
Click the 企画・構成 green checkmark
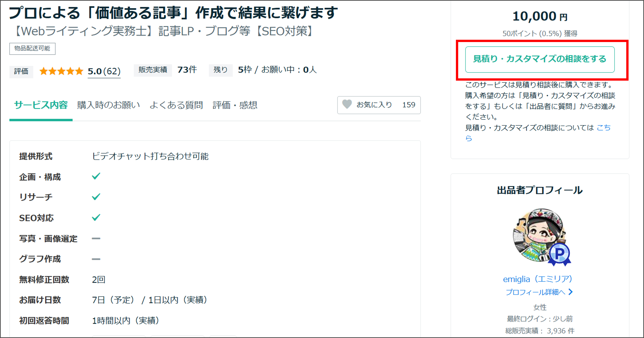click(x=96, y=176)
